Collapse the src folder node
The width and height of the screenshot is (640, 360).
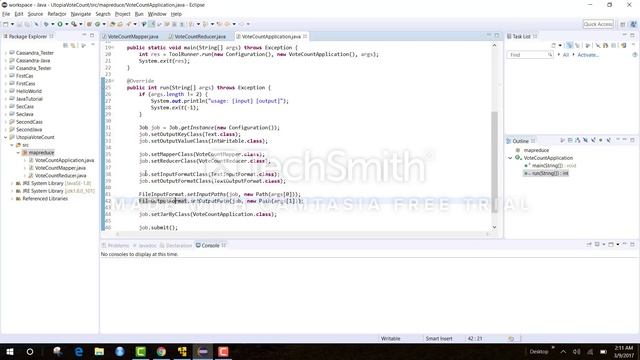(x=12, y=145)
